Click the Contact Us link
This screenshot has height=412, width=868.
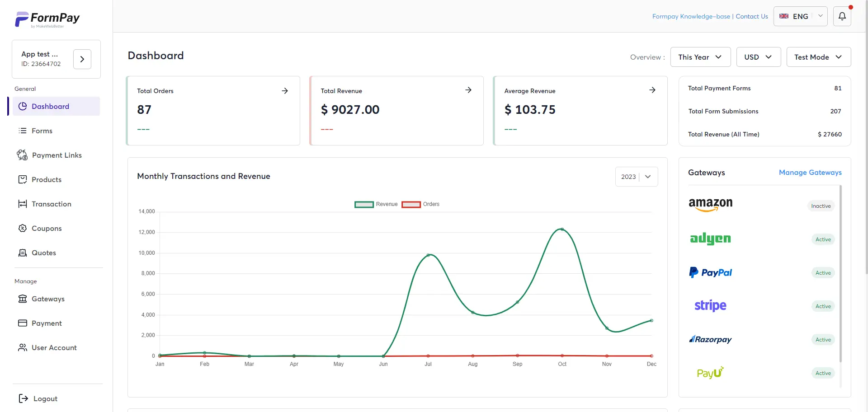coord(752,16)
